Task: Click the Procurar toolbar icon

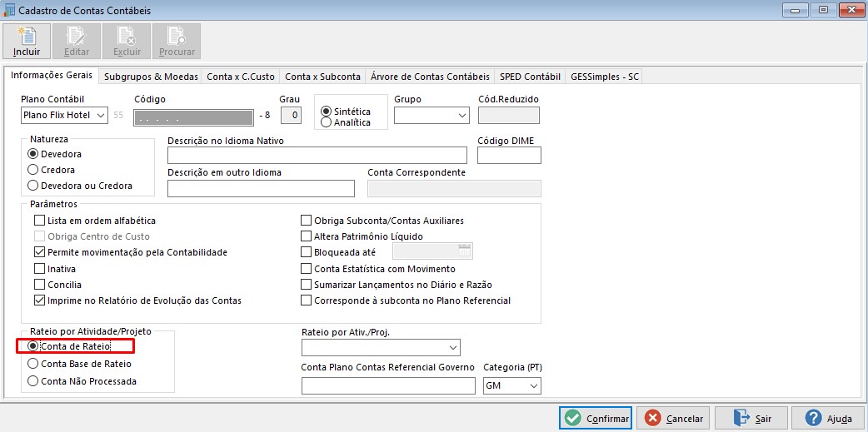Action: 177,41
